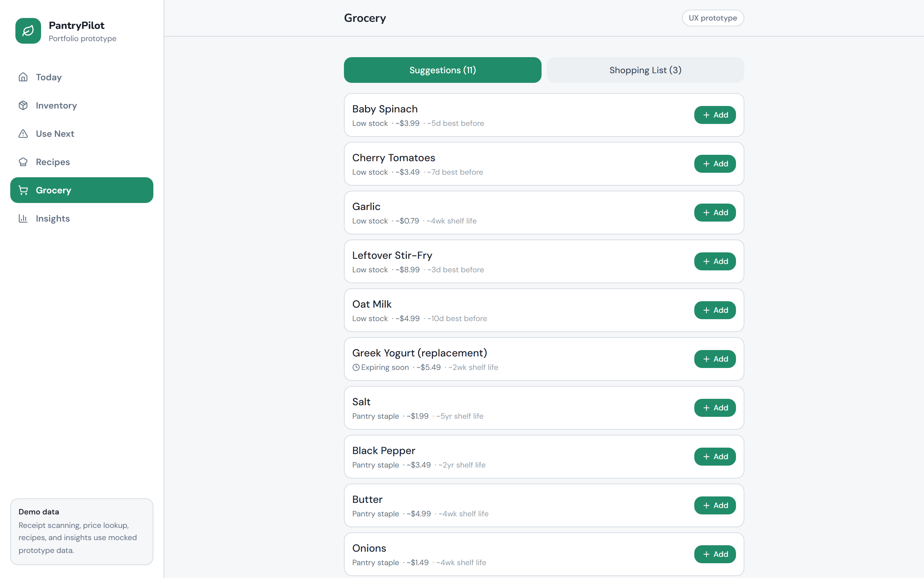The width and height of the screenshot is (924, 578).
Task: Click the ~10d best before text
Action: [x=457, y=319]
